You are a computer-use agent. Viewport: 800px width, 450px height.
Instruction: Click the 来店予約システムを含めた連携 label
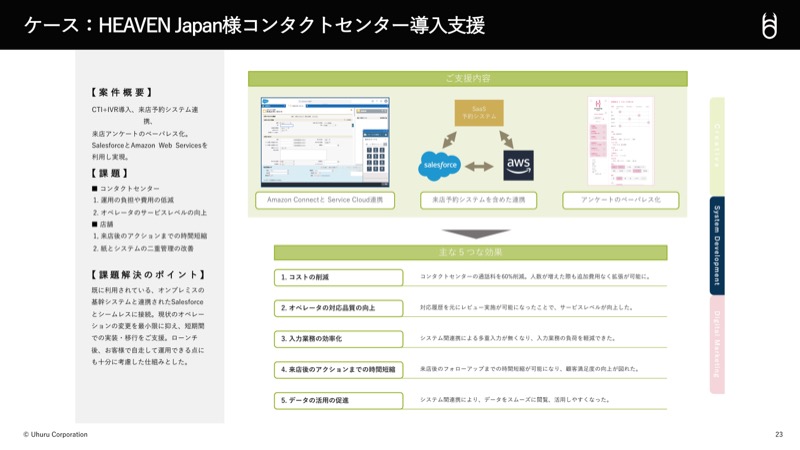click(479, 200)
